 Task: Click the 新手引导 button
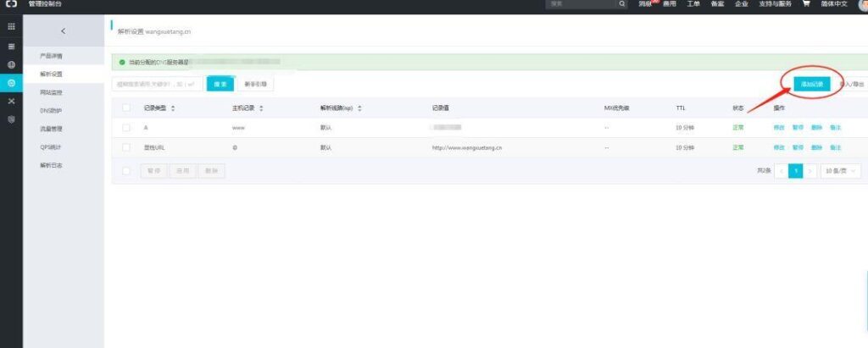pos(255,84)
